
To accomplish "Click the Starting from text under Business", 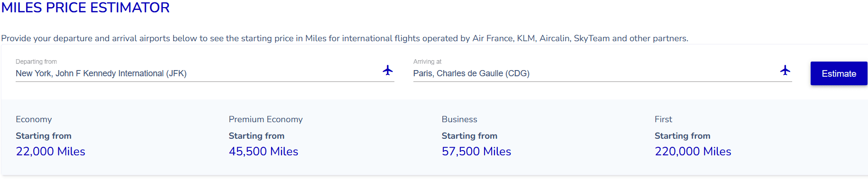I will tap(469, 136).
